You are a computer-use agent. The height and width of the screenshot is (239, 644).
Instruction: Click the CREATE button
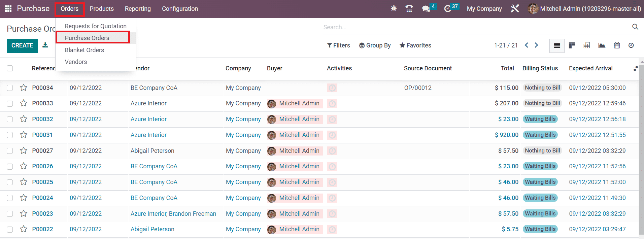pos(22,45)
